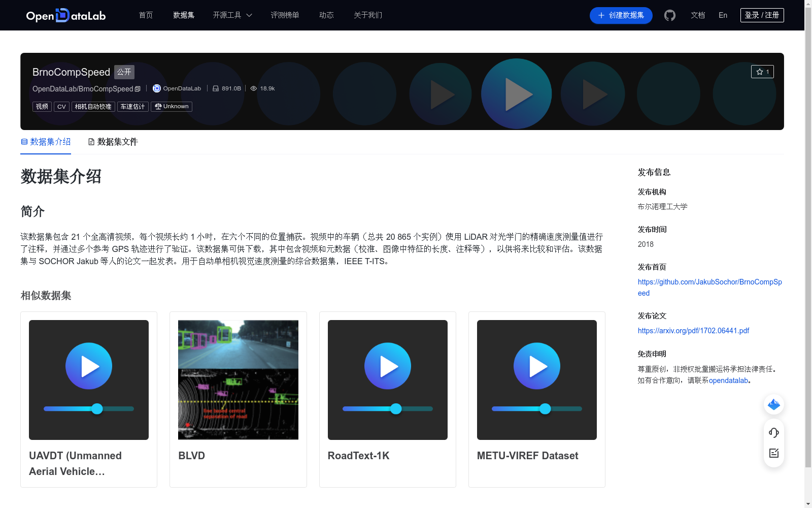The height and width of the screenshot is (508, 812).
Task: Click the METU-VIREF card progress slider
Action: 537,408
